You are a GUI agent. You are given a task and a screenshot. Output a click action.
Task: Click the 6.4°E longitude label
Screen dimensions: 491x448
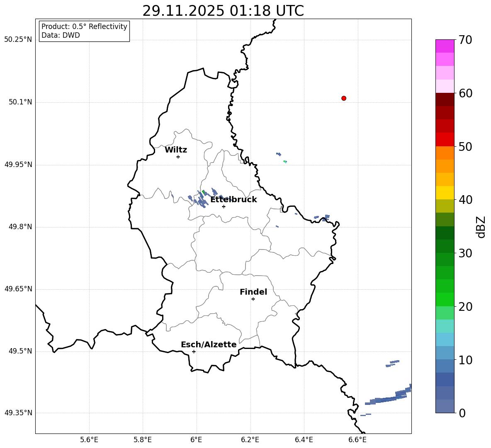(x=304, y=440)
